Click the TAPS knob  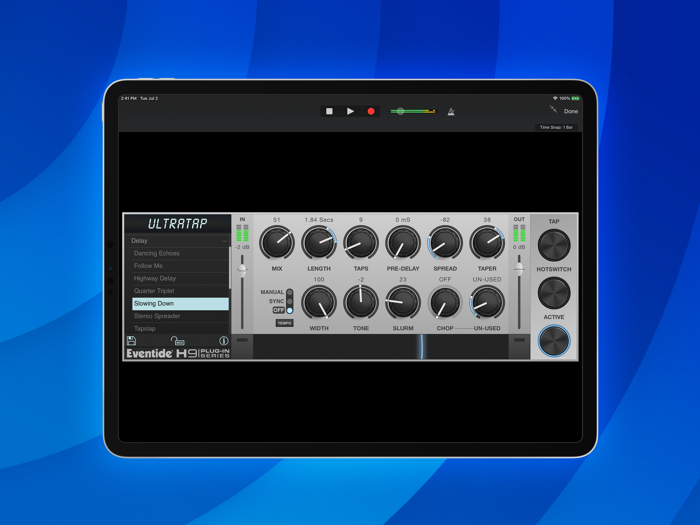[361, 243]
